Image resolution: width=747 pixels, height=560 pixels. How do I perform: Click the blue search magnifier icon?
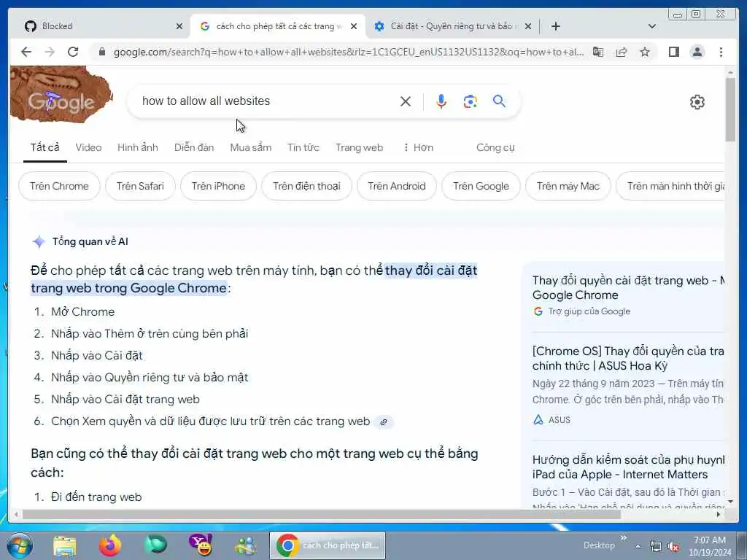click(x=499, y=101)
